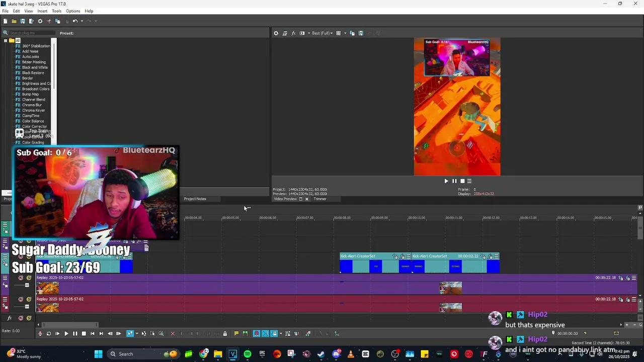Toggle loop playback on timeline transport
The width and height of the screenshot is (644, 362).
[x=49, y=333]
